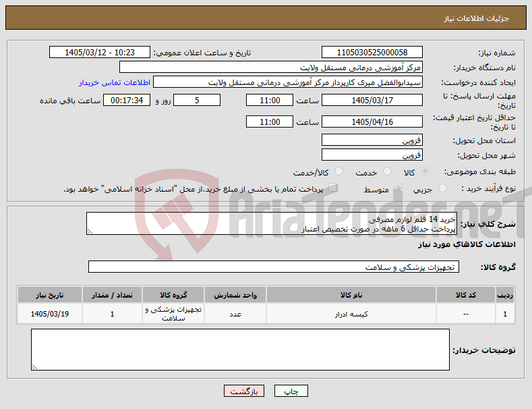Click the نام کالا column header
Image resolution: width=532 pixels, height=409 pixels.
tap(351, 295)
